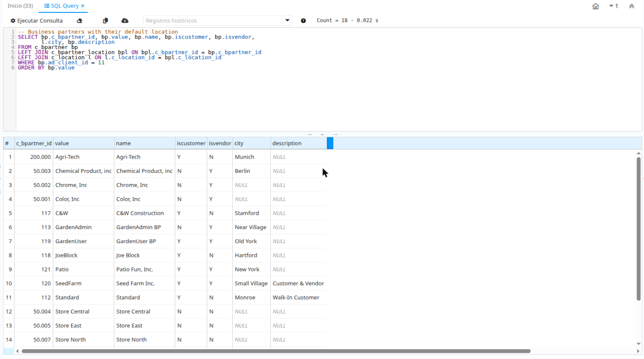Click the Customer & Vendor description cell
The image size is (644, 359).
point(299,283)
